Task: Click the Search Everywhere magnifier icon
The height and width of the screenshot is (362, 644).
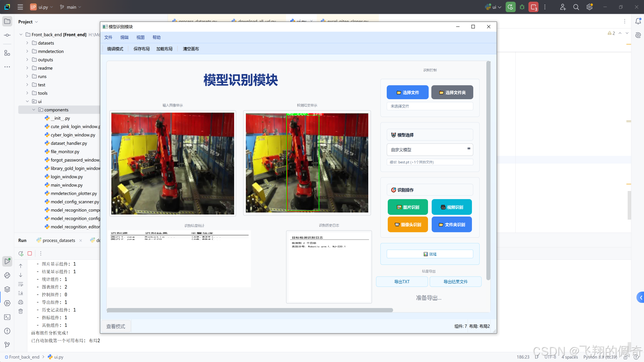Action: (576, 7)
